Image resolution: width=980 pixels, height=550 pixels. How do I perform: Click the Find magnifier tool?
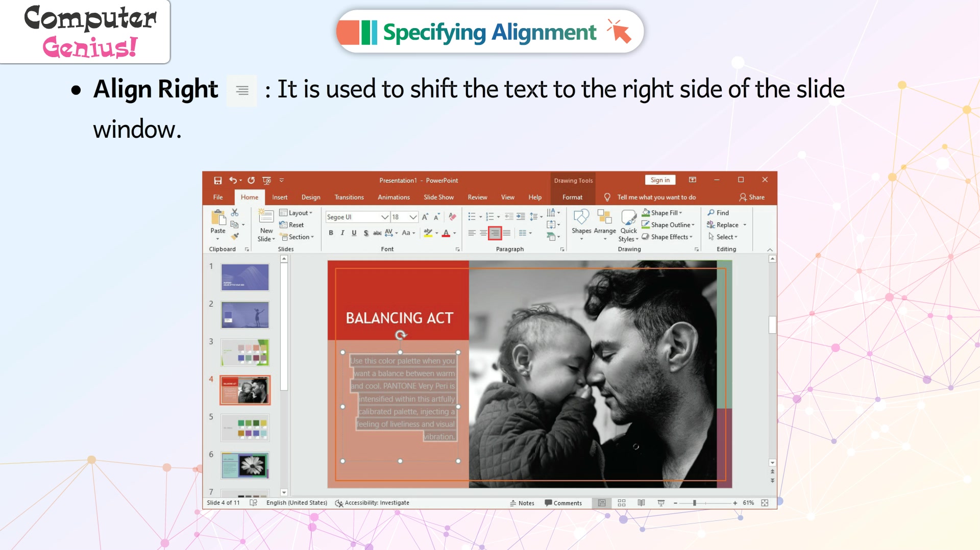[718, 213]
